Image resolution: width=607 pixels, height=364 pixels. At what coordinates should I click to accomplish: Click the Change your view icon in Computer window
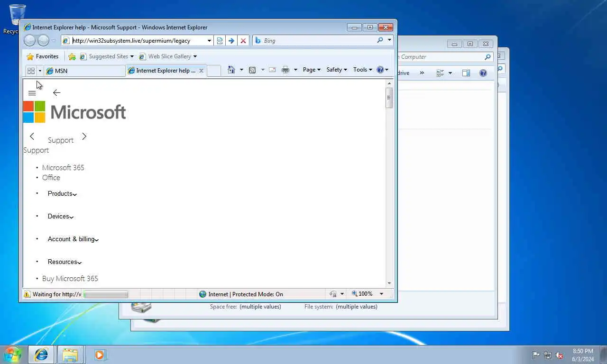[440, 73]
